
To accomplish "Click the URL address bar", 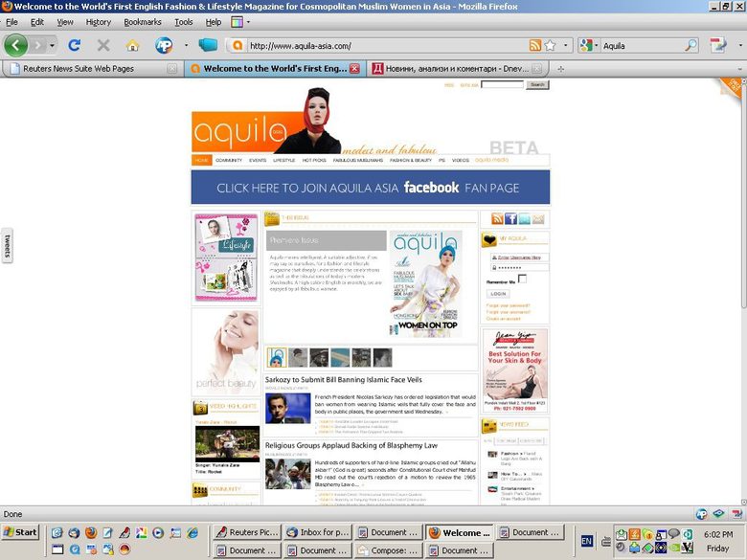I will tap(386, 46).
